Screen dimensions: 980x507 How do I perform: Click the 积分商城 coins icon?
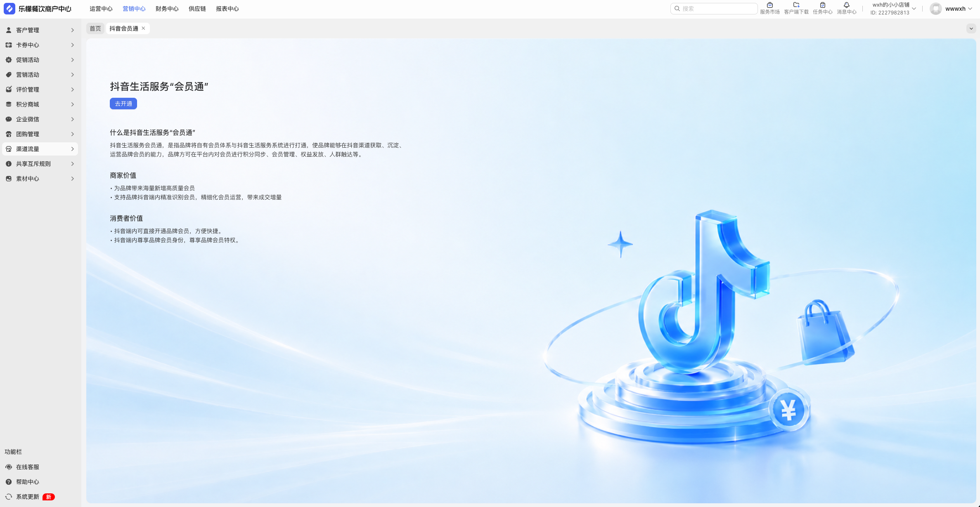9,104
